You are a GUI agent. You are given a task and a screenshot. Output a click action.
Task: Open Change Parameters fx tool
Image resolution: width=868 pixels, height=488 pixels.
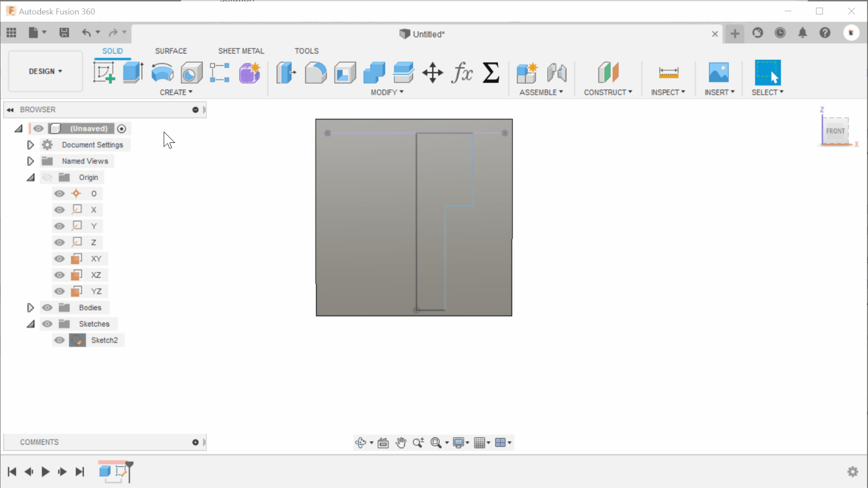[x=462, y=73]
